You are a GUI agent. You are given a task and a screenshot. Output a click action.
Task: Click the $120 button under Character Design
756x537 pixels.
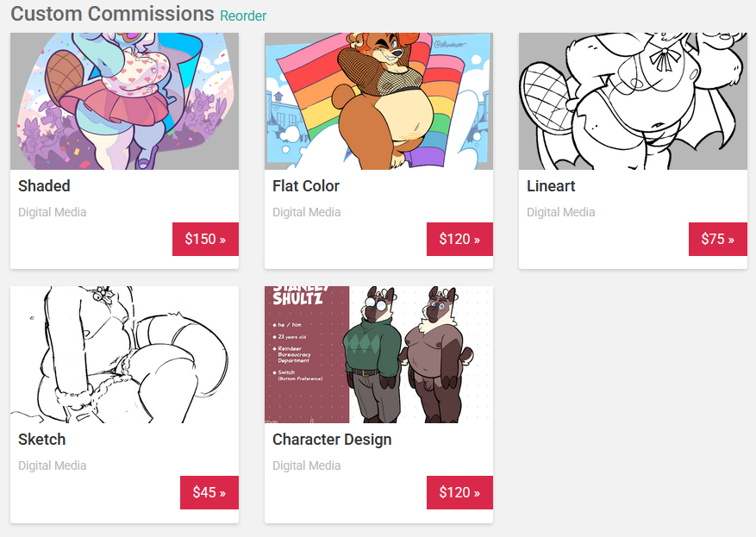(459, 493)
